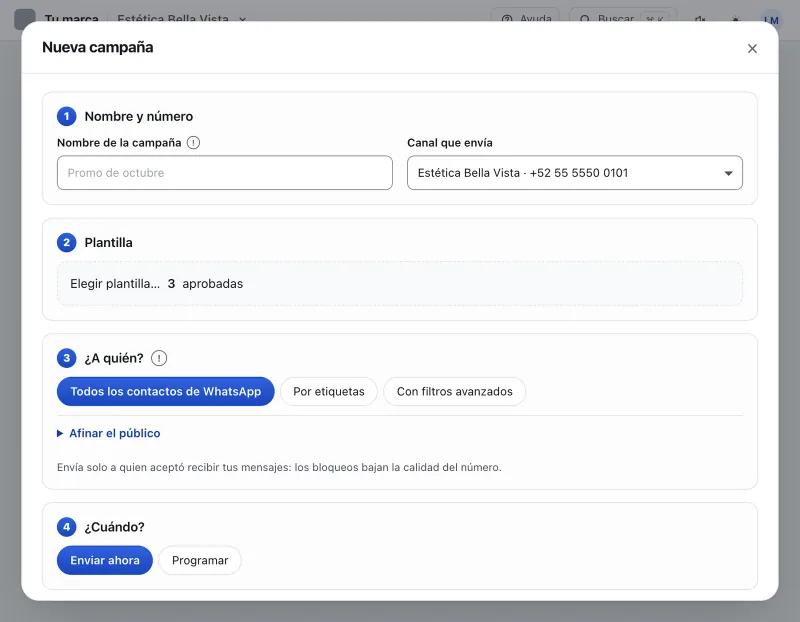Image resolution: width=800 pixels, height=622 pixels.
Task: Click the Tu marca logo square
Action: point(24,19)
